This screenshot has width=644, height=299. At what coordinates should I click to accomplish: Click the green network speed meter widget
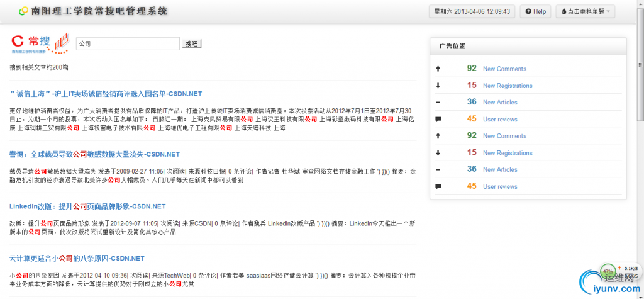coord(608,271)
